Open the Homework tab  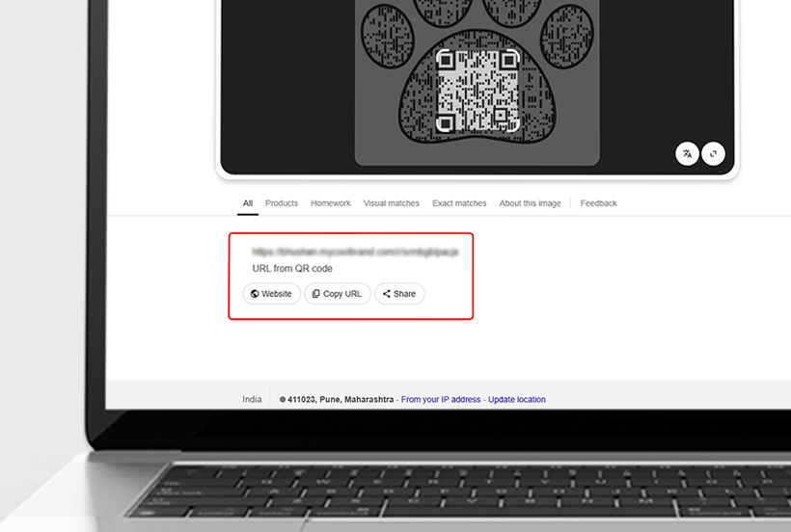[x=331, y=203]
